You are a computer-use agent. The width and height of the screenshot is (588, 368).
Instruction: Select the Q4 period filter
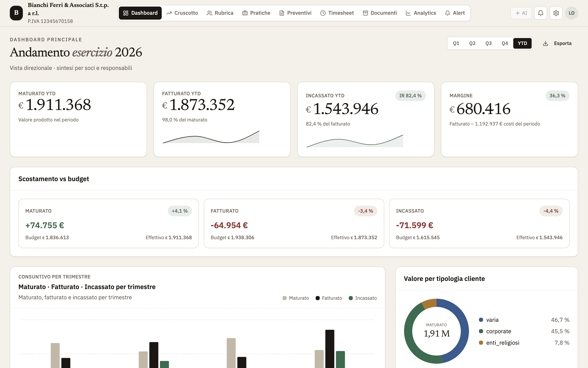[505, 43]
